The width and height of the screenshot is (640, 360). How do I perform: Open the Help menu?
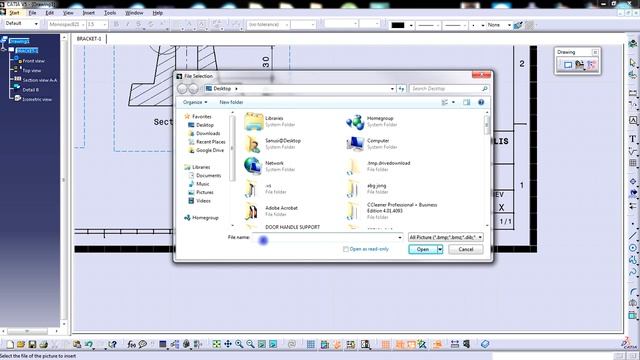158,13
